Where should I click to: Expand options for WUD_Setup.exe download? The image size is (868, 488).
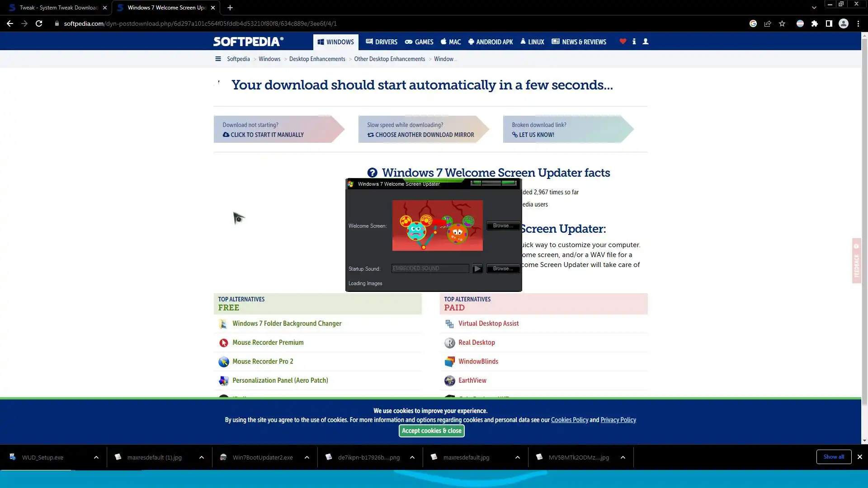tap(96, 457)
